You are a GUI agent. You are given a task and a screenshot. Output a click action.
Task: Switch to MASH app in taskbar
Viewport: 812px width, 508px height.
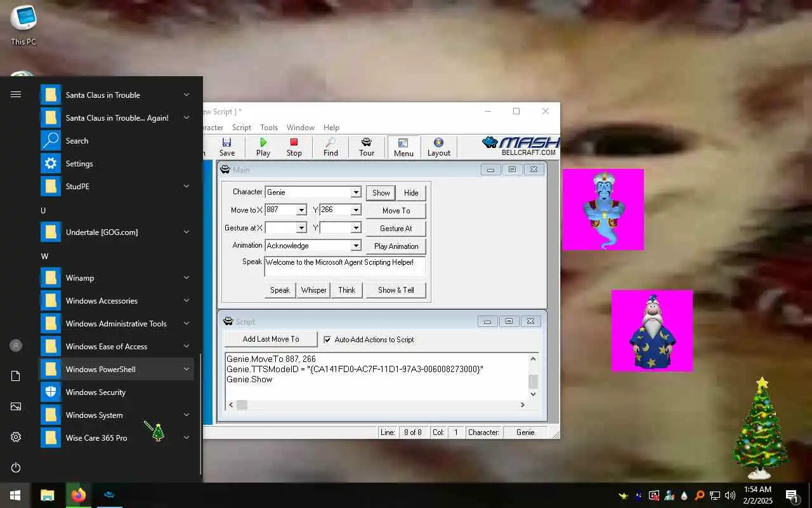(109, 495)
